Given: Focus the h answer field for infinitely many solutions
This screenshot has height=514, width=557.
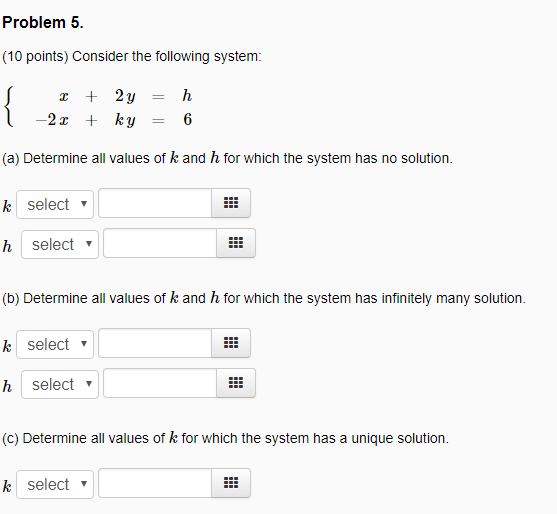Looking at the screenshot, I should pos(160,383).
